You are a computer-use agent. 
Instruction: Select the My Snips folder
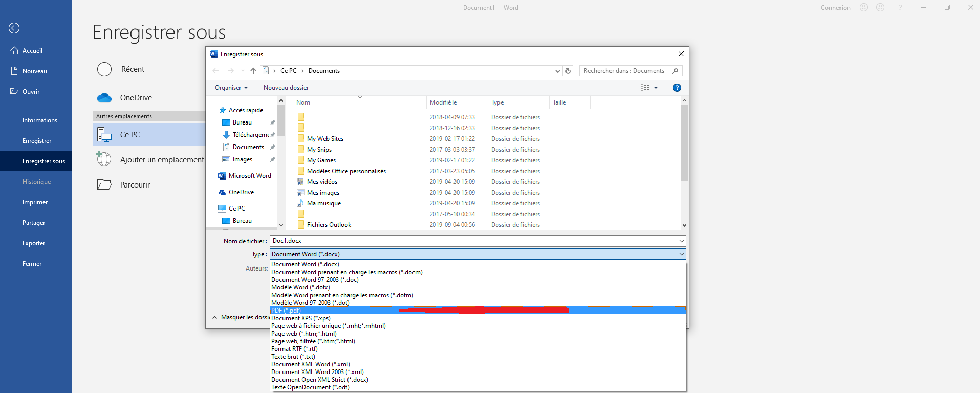(x=319, y=150)
